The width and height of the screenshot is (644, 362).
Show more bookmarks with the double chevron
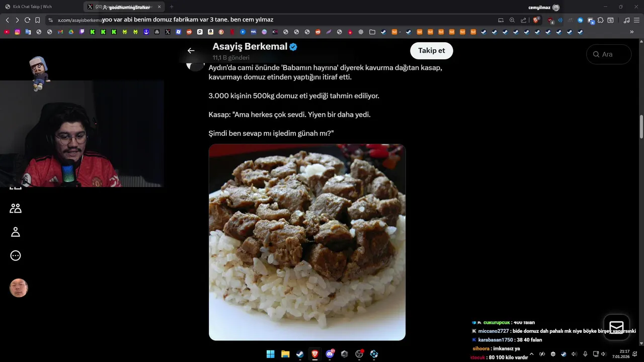[x=632, y=32]
